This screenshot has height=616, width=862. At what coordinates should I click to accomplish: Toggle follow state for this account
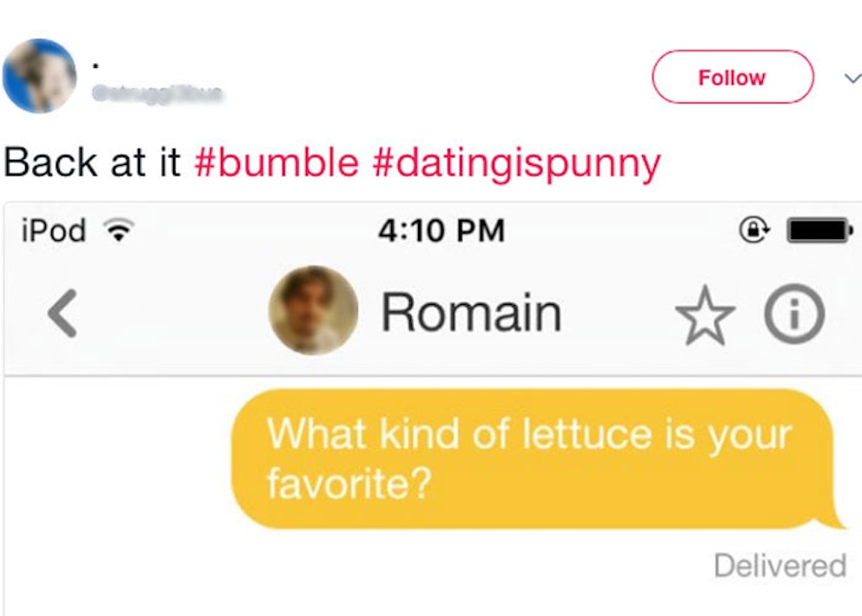click(x=732, y=76)
